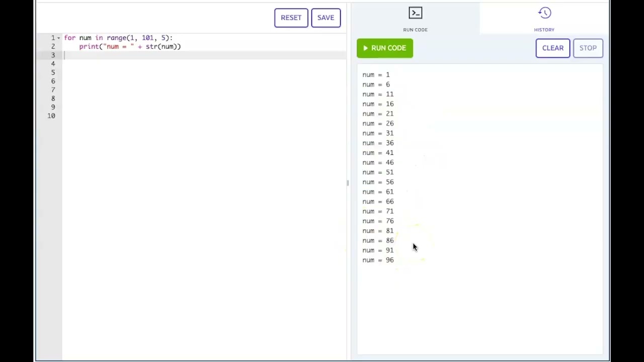
Task: Click output line 'num = 41'
Action: (378, 153)
